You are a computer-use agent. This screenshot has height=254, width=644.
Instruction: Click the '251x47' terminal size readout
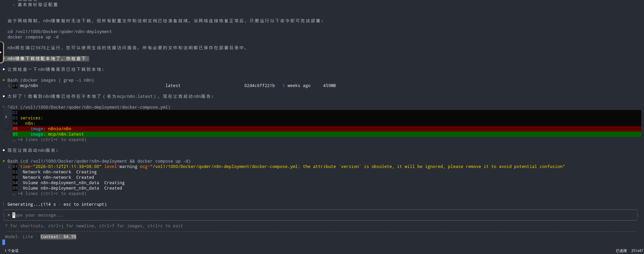[637, 251]
